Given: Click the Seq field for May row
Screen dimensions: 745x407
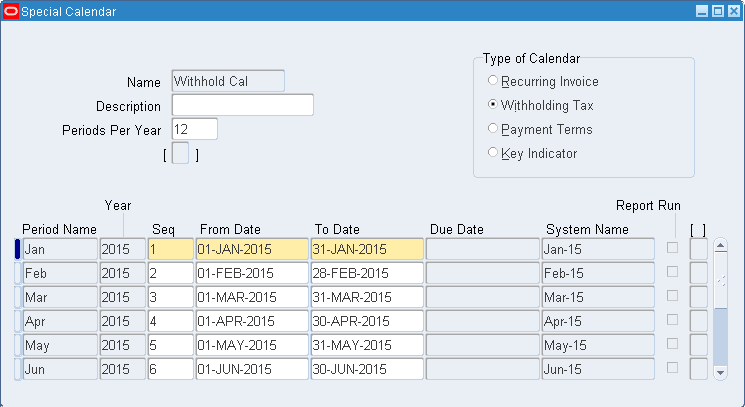Looking at the screenshot, I should pyautogui.click(x=170, y=345).
